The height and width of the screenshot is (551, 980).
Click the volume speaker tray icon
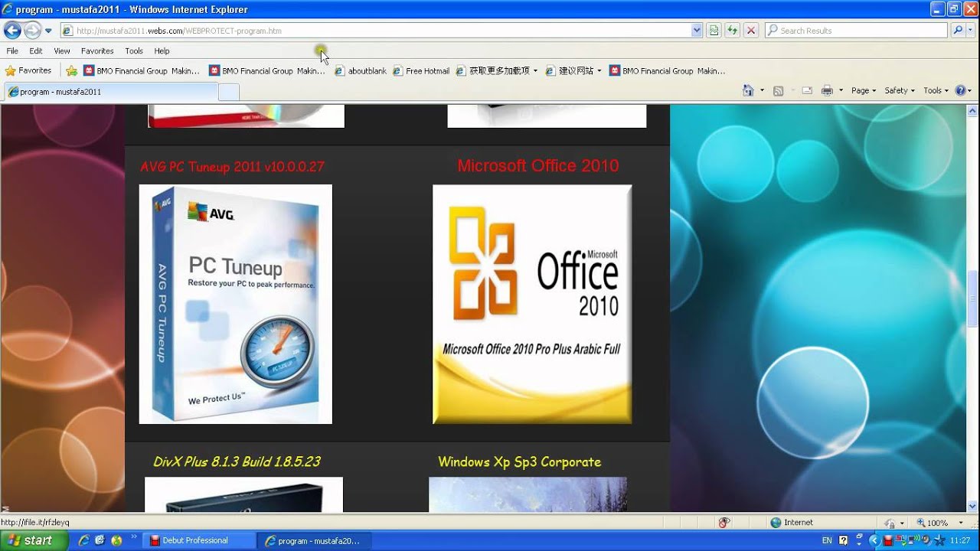926,540
